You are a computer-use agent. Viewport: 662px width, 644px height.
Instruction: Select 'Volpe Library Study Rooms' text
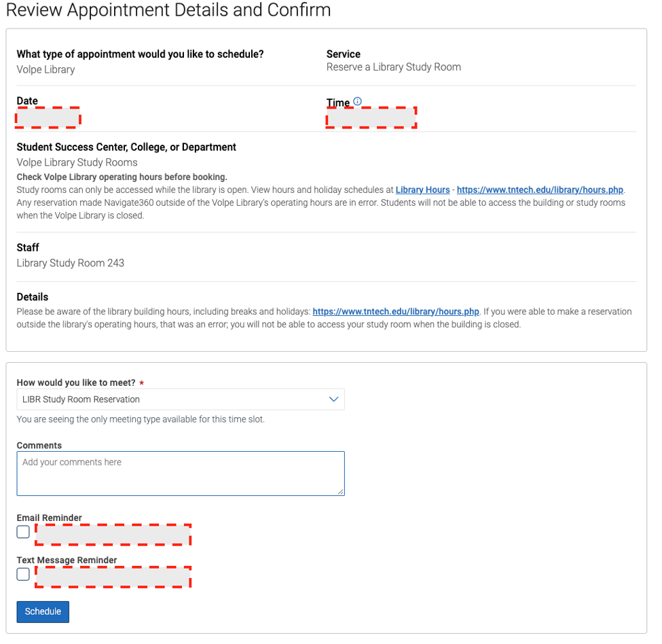(77, 162)
